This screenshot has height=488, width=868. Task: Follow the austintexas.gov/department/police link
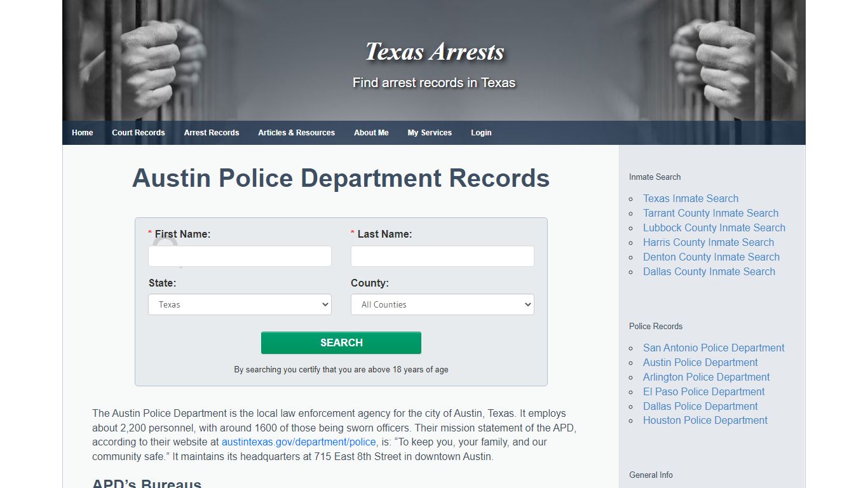pyautogui.click(x=299, y=442)
